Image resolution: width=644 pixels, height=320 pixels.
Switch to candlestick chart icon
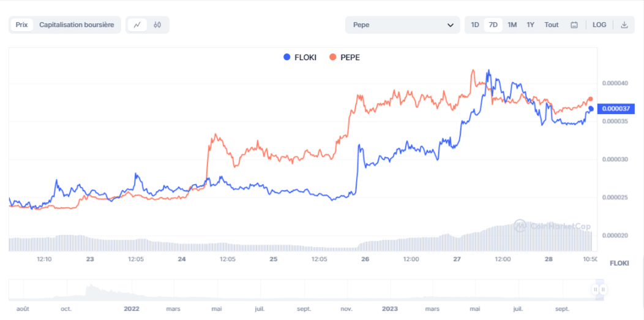point(157,25)
